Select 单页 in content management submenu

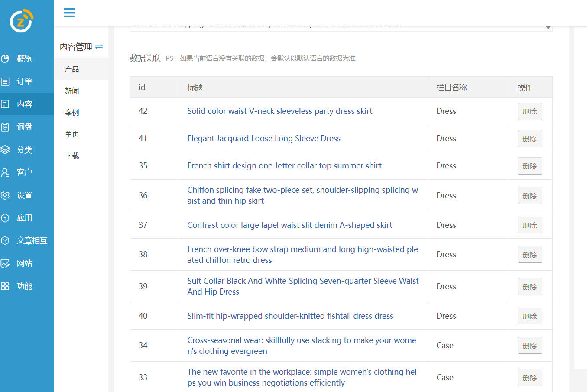(81, 134)
